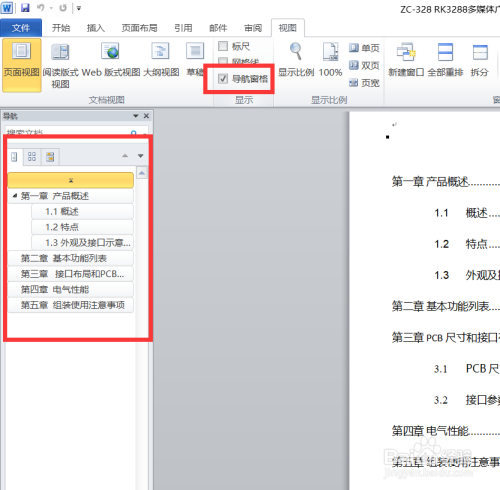Switch to the 审阅 ribbon tab
The image size is (500, 490).
pos(253,28)
